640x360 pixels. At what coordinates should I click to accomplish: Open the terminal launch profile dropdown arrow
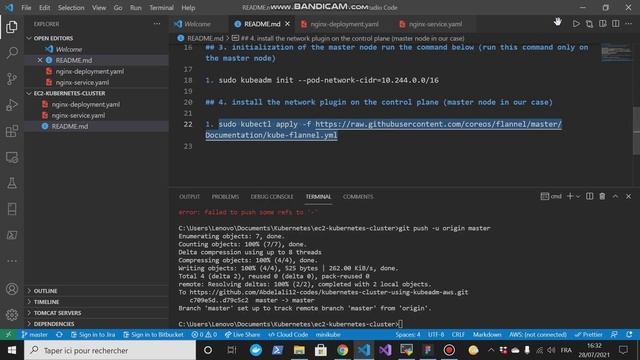coord(578,196)
